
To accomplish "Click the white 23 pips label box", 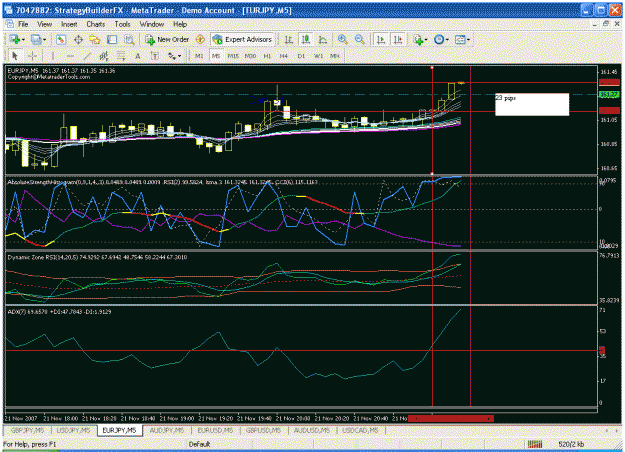I will click(x=532, y=104).
